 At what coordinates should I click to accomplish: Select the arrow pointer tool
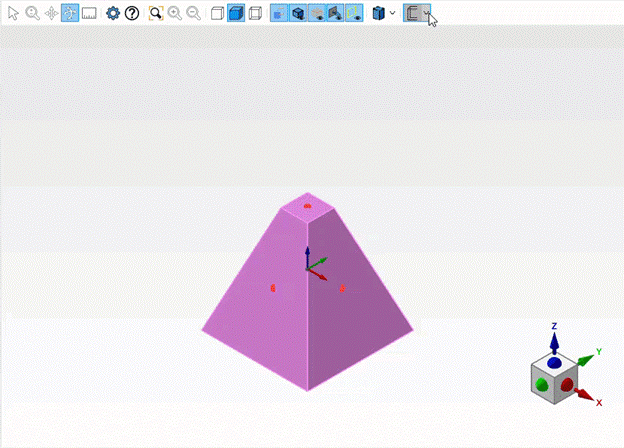coord(13,13)
